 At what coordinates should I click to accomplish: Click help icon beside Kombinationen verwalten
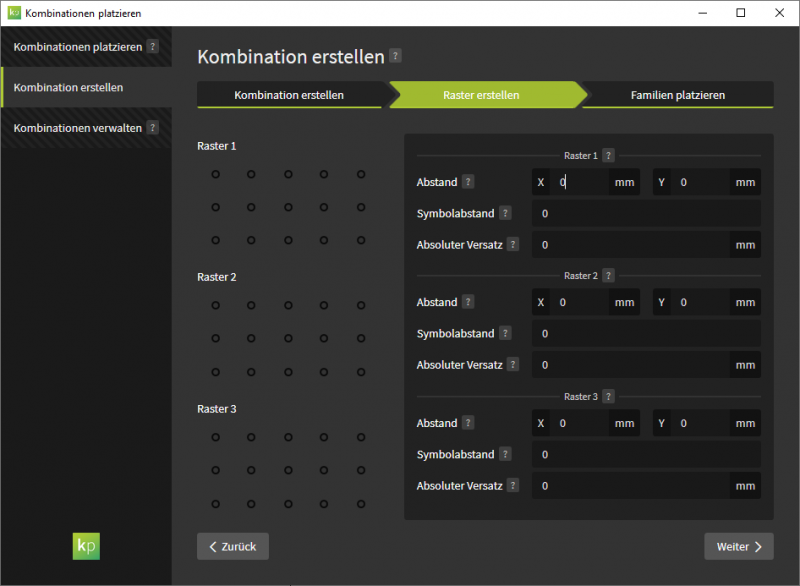[x=153, y=128]
